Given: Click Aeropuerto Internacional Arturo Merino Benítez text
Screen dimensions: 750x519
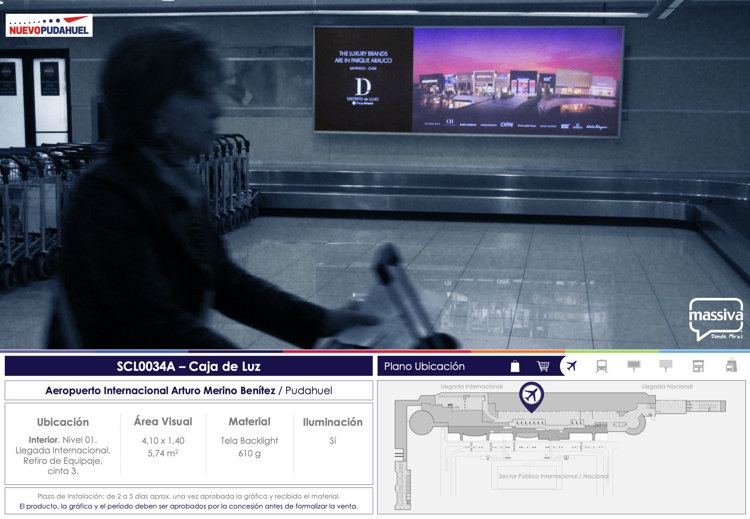Looking at the screenshot, I should 159,390.
